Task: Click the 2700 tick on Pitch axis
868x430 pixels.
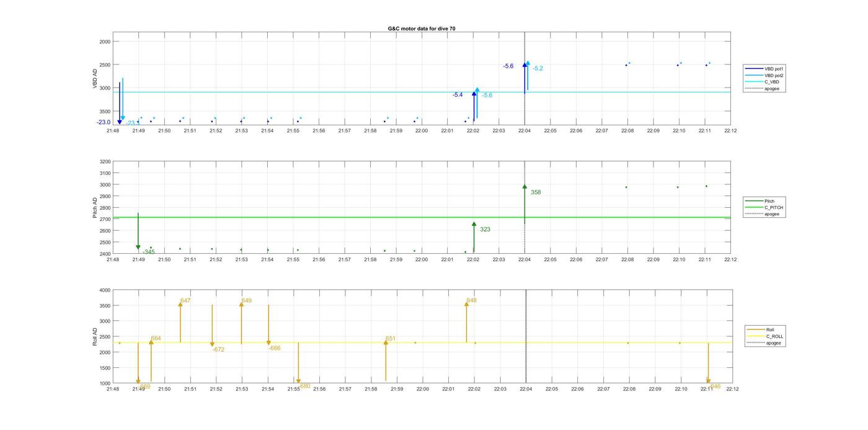Action: pyautogui.click(x=105, y=219)
